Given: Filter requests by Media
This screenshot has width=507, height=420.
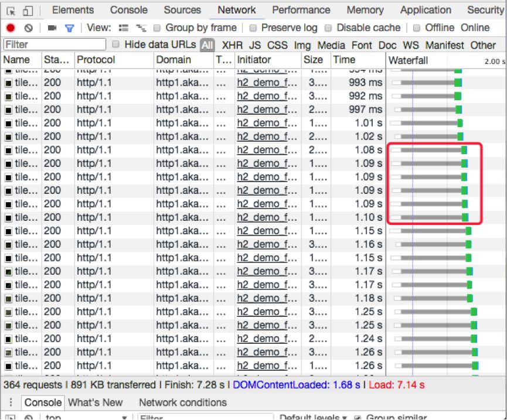Looking at the screenshot, I should click(331, 45).
